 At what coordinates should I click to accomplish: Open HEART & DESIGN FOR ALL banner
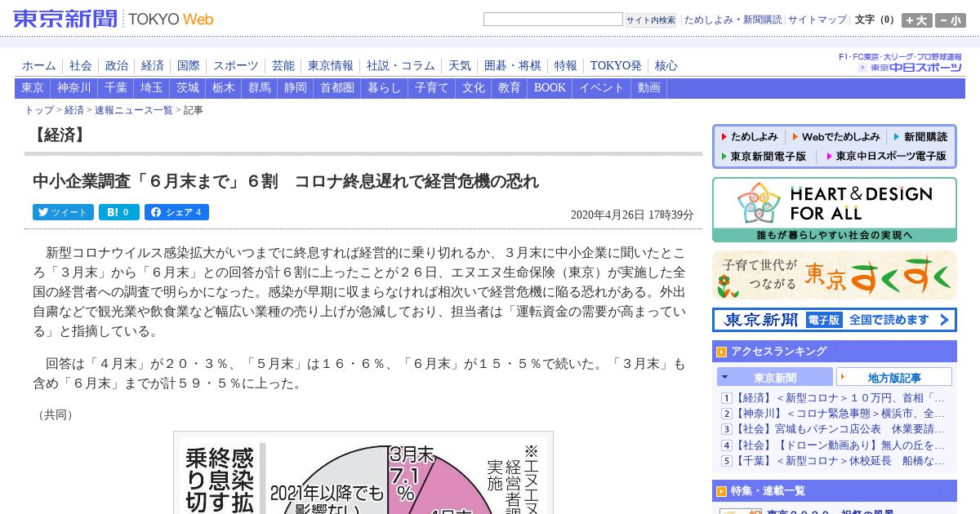tap(835, 210)
